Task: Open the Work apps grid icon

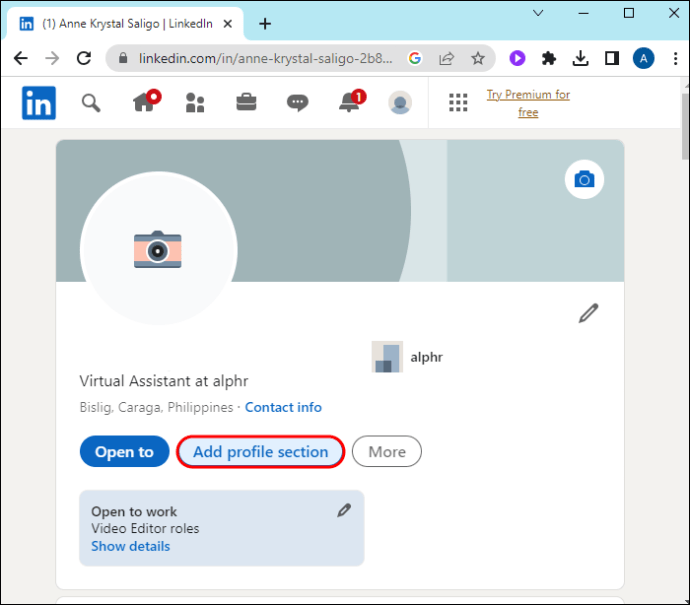Action: click(x=458, y=103)
